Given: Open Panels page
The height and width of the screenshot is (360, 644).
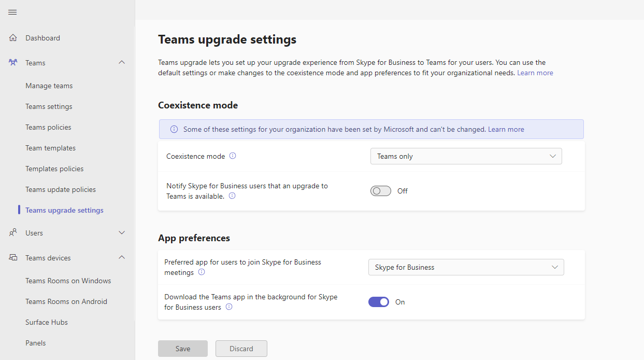Looking at the screenshot, I should pyautogui.click(x=36, y=343).
